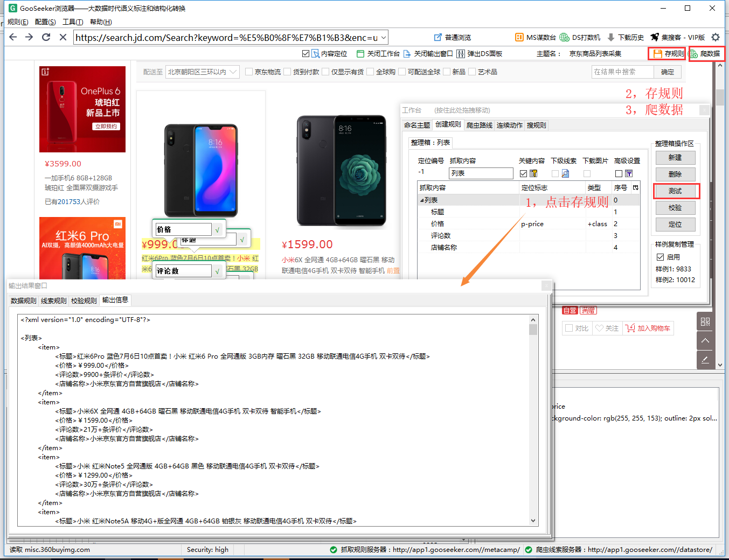Stop loading with the X icon
Viewport: 729px width, 560px height.
point(63,37)
